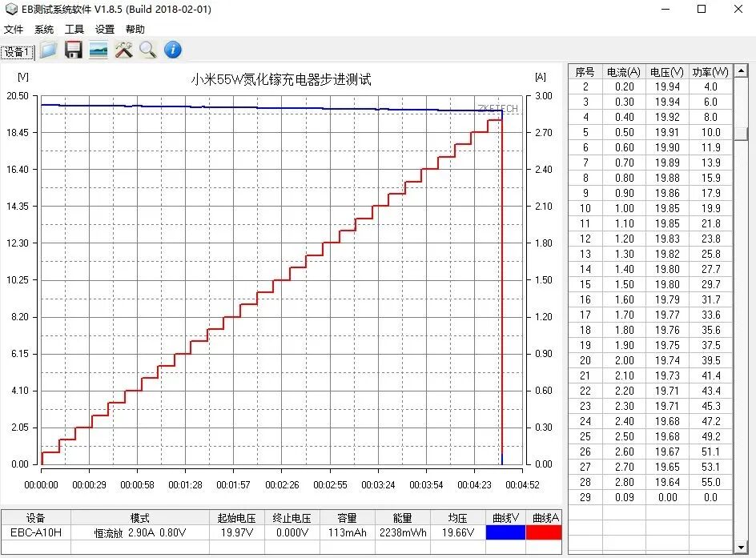The height and width of the screenshot is (558, 756).
Task: Click the 功率(W) column header
Action: (710, 72)
